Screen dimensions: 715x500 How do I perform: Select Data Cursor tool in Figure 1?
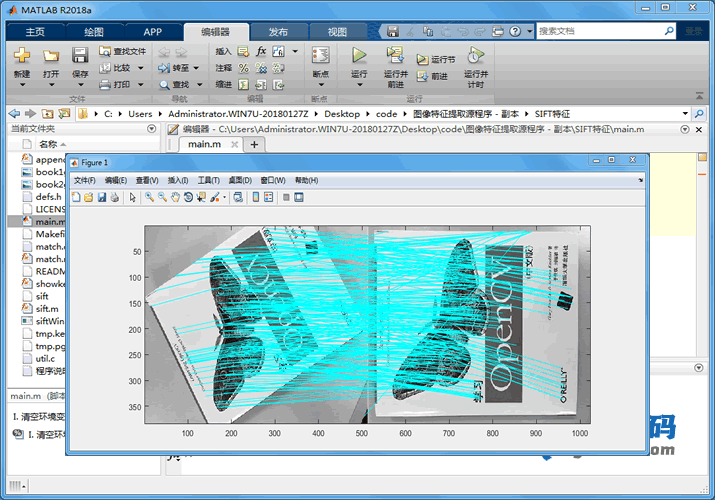click(x=201, y=197)
